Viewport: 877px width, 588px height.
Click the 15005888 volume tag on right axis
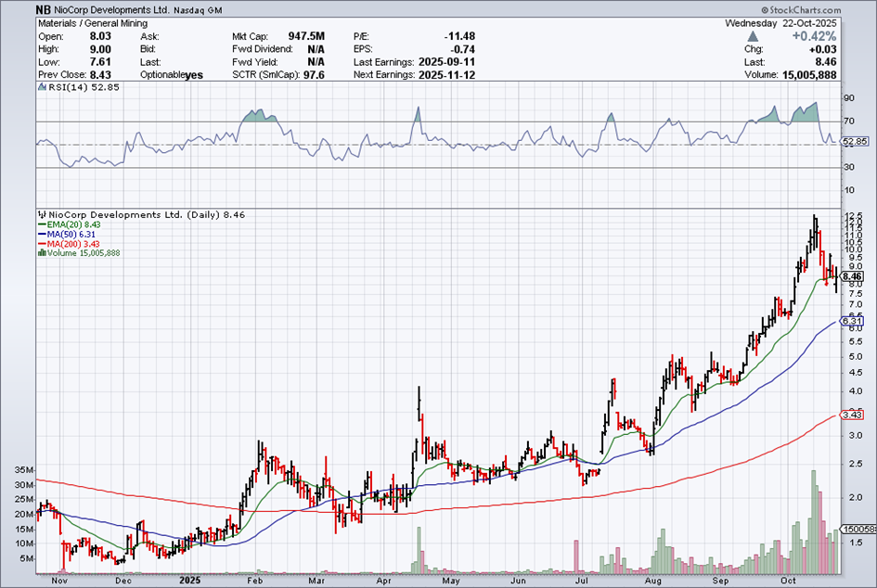858,529
